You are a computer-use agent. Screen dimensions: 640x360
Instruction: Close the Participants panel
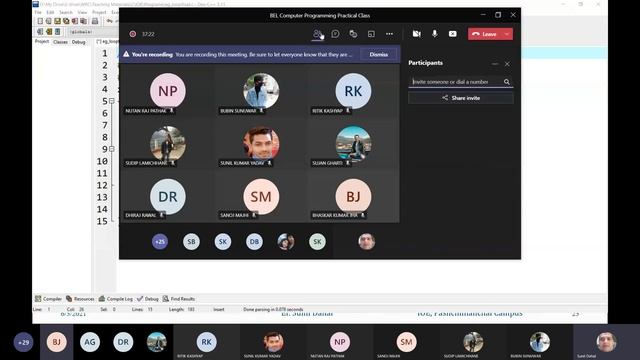(507, 64)
